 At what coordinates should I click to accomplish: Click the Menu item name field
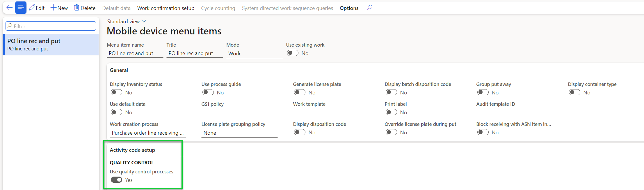click(x=135, y=53)
